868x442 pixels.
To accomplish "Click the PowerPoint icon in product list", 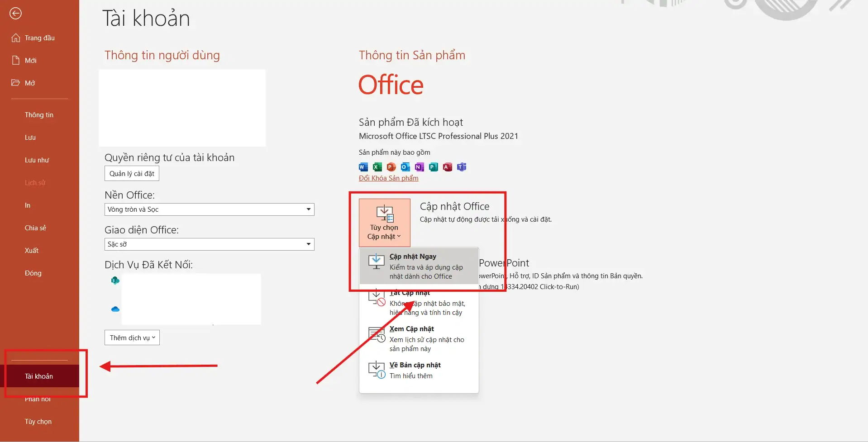I will click(x=392, y=167).
